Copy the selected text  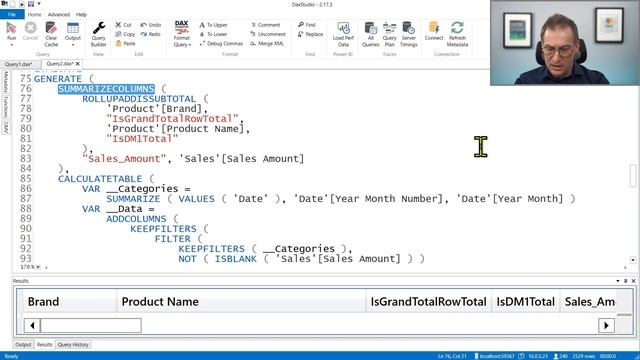(x=125, y=34)
